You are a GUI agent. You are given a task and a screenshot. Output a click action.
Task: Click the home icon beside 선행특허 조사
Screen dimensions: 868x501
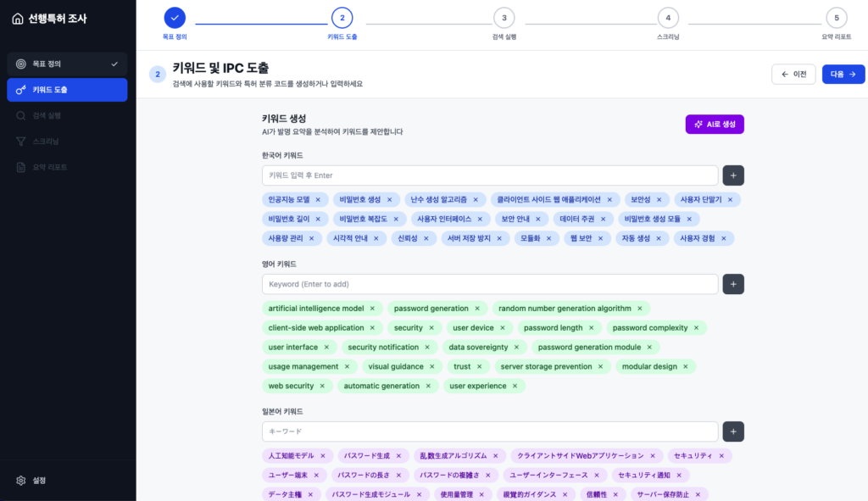[x=18, y=19]
